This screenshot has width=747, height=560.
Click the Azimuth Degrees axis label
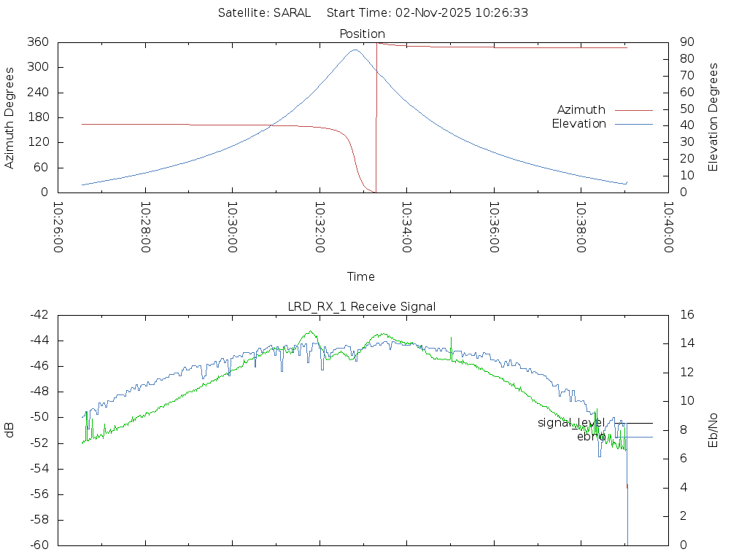pos(10,117)
